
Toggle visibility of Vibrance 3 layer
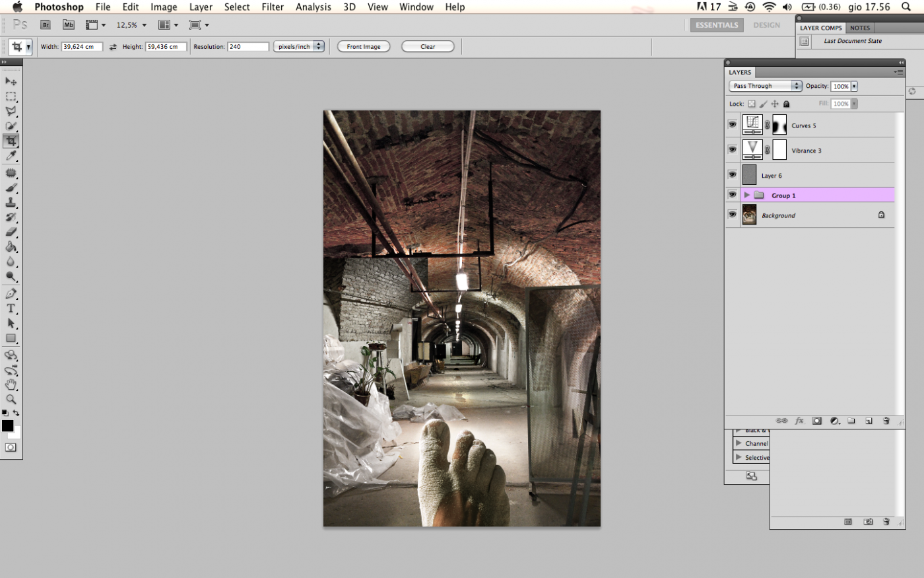pos(732,150)
